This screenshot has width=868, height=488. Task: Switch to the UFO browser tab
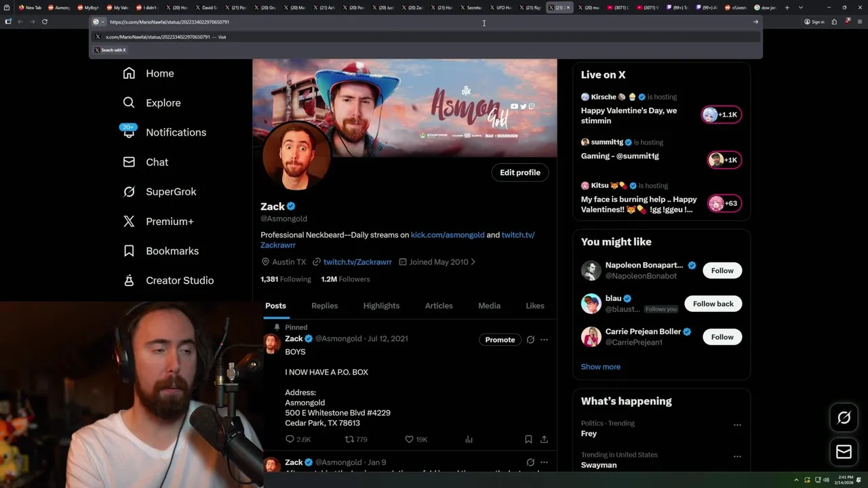point(500,7)
